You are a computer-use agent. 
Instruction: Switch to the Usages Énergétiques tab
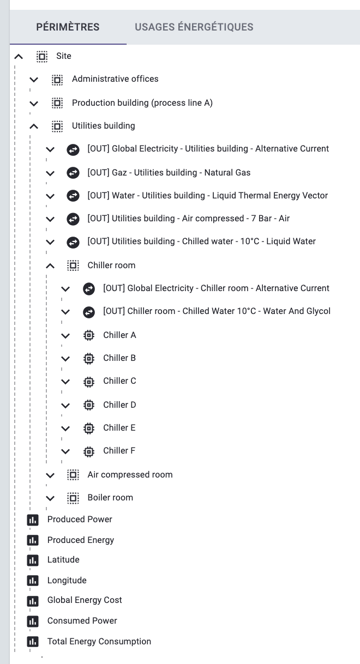pos(194,27)
